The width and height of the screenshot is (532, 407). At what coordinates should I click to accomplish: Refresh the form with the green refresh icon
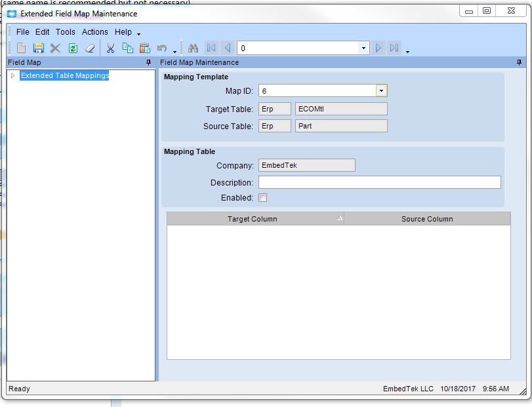(73, 48)
